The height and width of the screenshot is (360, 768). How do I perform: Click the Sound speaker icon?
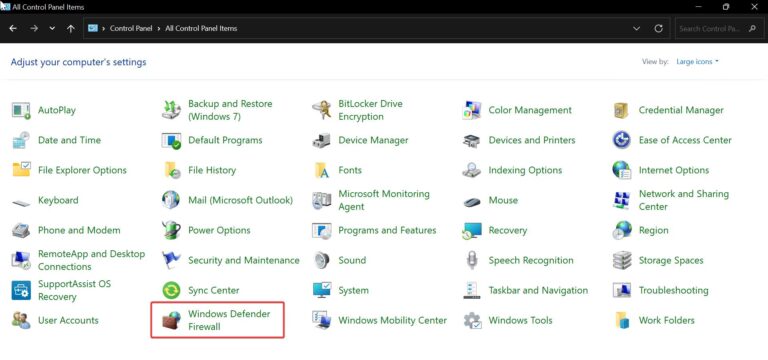click(322, 260)
